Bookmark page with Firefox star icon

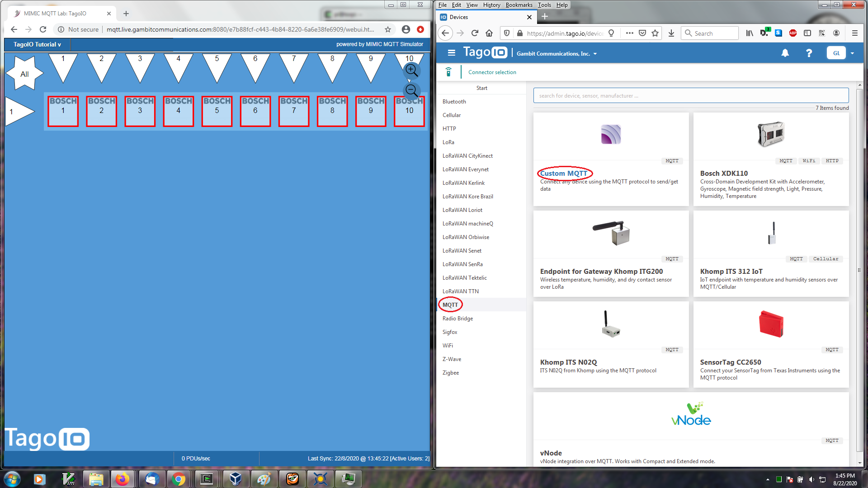click(x=655, y=33)
